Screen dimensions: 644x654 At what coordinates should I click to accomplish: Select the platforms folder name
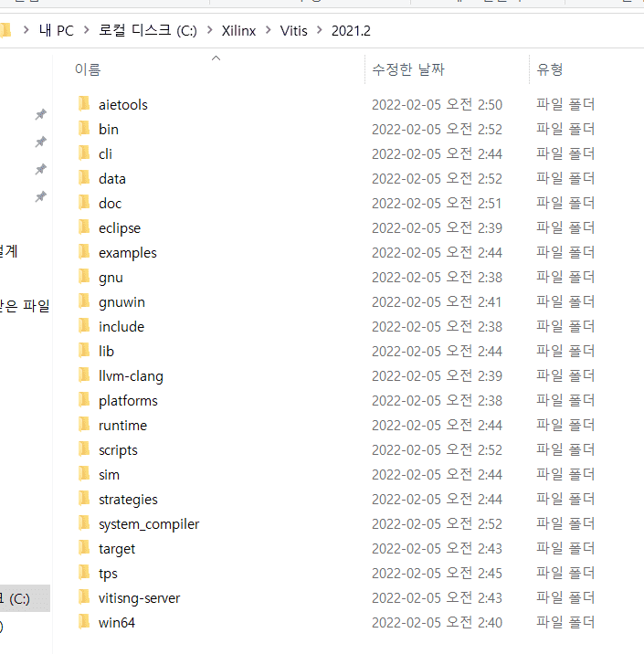tap(128, 400)
